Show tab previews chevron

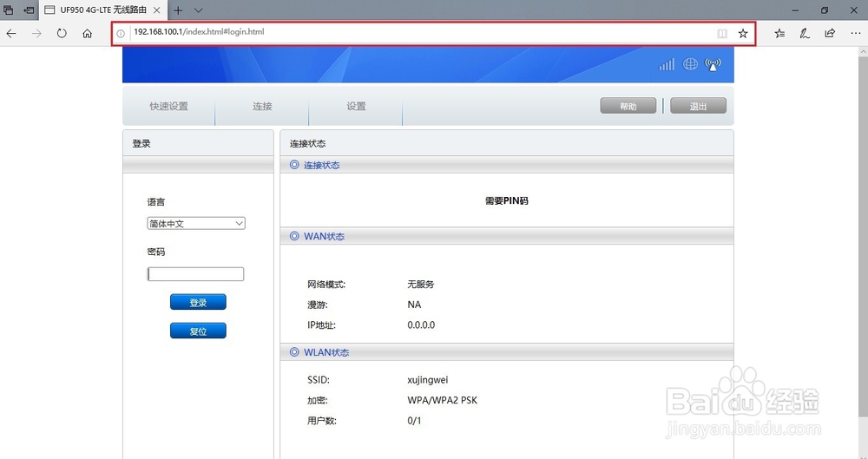[x=199, y=10]
